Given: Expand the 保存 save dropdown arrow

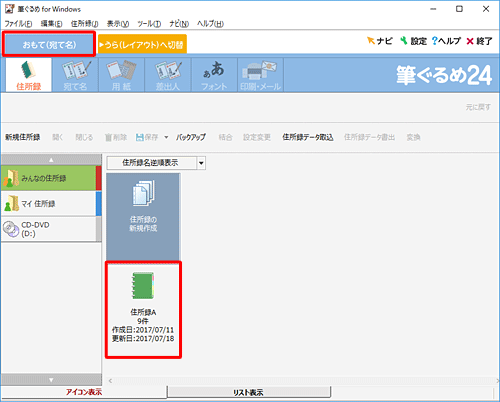Looking at the screenshot, I should [166, 137].
